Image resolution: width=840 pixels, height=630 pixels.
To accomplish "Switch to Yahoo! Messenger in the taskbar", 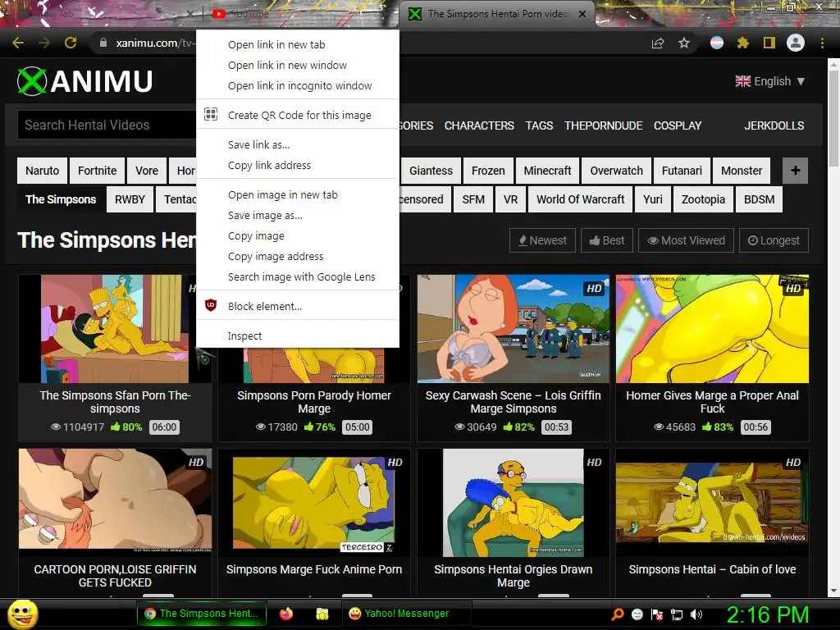I will (x=406, y=614).
